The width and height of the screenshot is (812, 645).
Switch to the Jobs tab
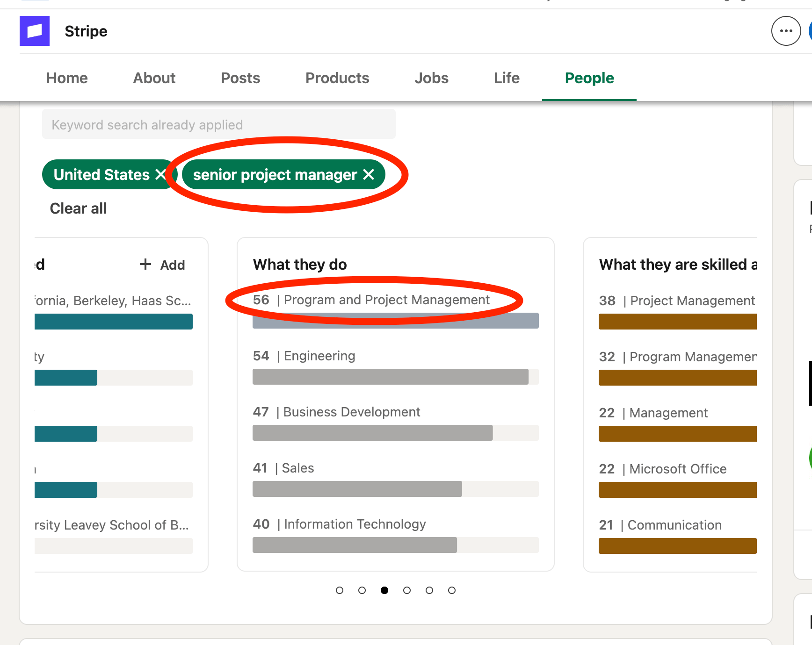(x=431, y=78)
